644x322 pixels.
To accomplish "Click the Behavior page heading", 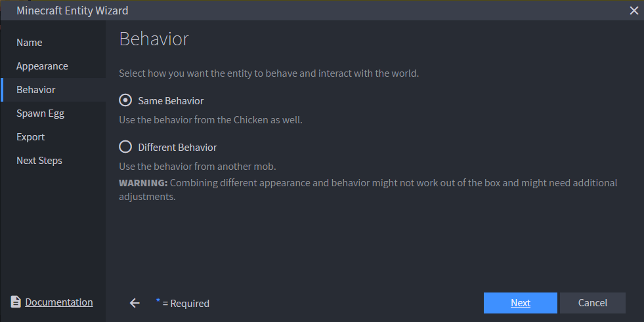I will 154,39.
